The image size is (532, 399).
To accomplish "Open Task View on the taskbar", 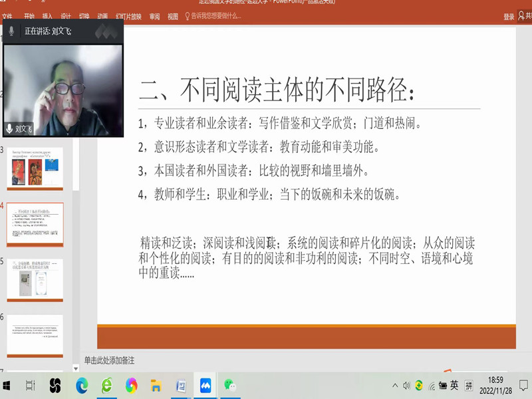I will click(31, 385).
